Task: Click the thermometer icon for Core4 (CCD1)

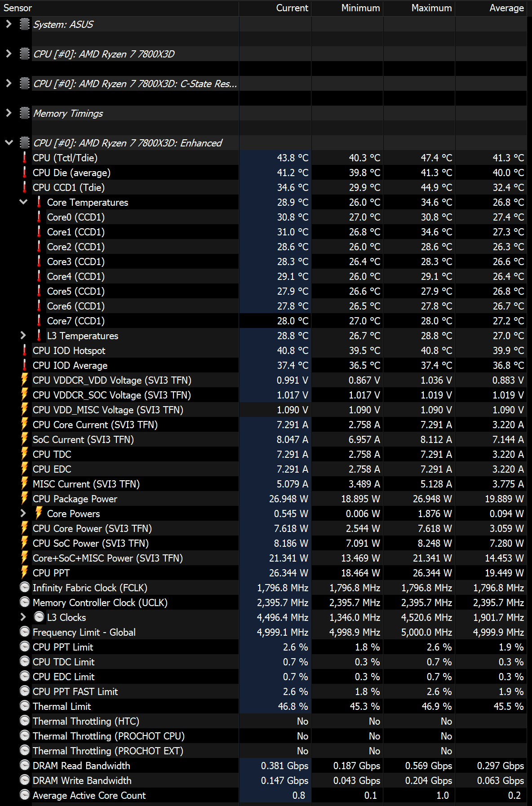Action: tap(39, 276)
